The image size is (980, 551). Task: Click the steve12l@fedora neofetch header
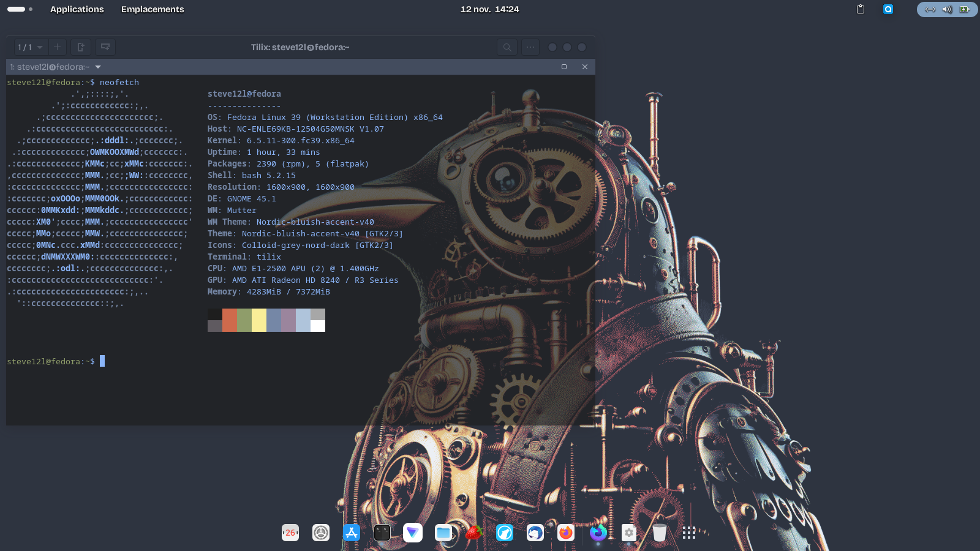244,94
